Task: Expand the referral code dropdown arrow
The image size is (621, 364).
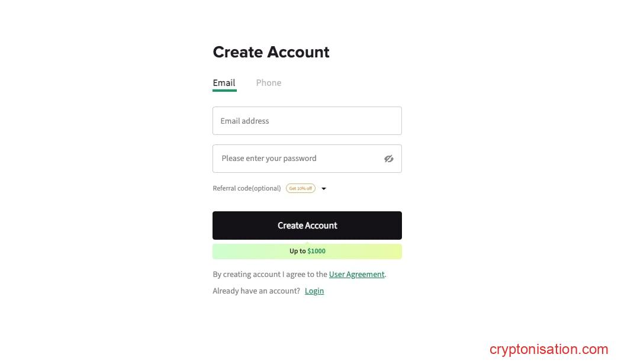Action: 324,189
